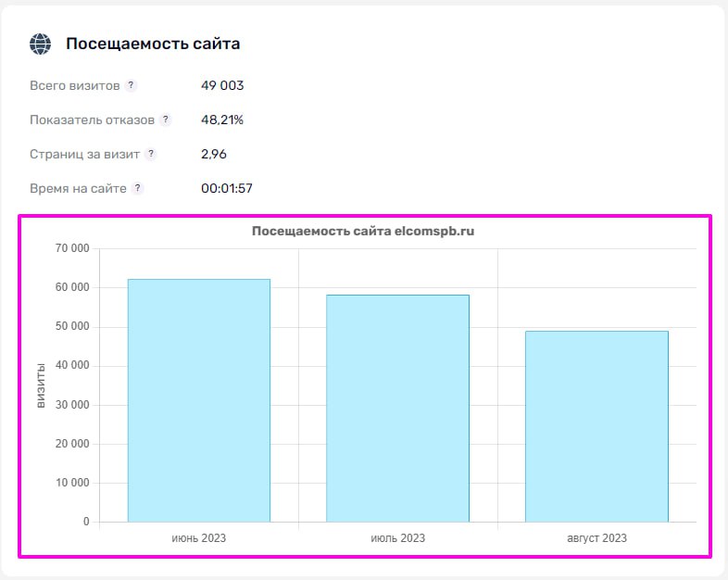Click the июль 2023 visits bar
The width and height of the screenshot is (728, 580).
point(397,408)
